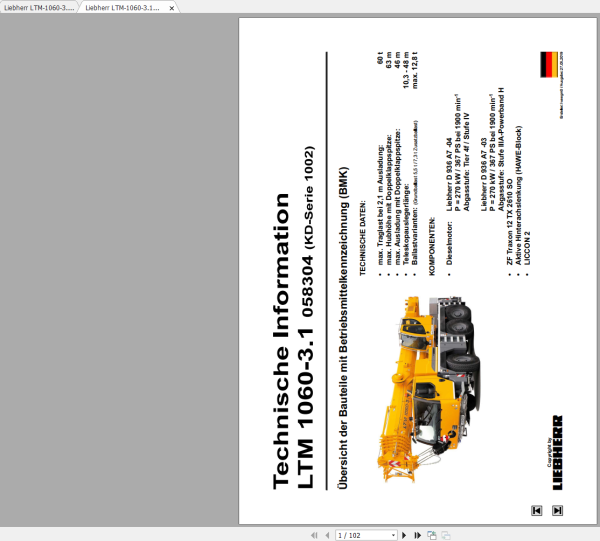Viewport: 600px width, 541px height.
Task: Click the yellow crane picture
Action: 429,388
